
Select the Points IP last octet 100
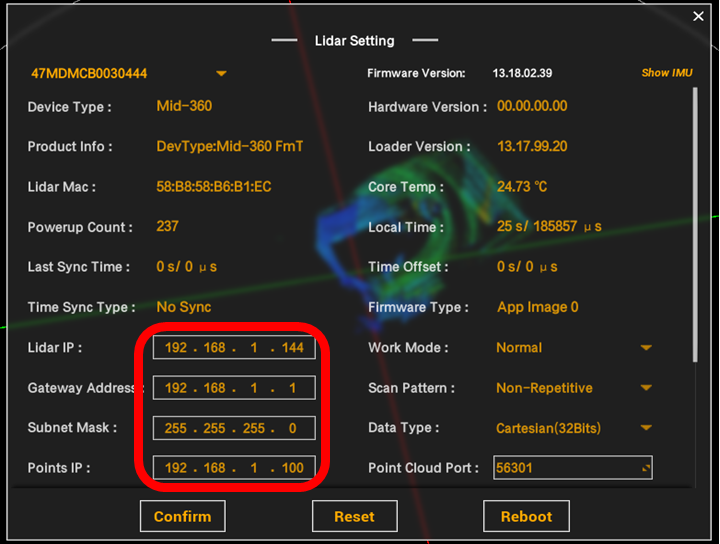(x=292, y=468)
